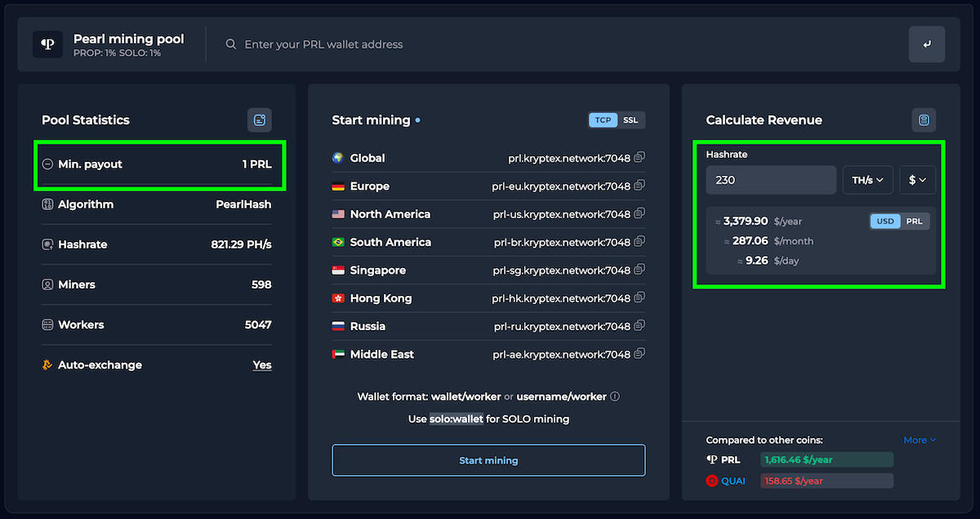Click the Singapore flag icon
The height and width of the screenshot is (519, 980).
[x=338, y=270]
